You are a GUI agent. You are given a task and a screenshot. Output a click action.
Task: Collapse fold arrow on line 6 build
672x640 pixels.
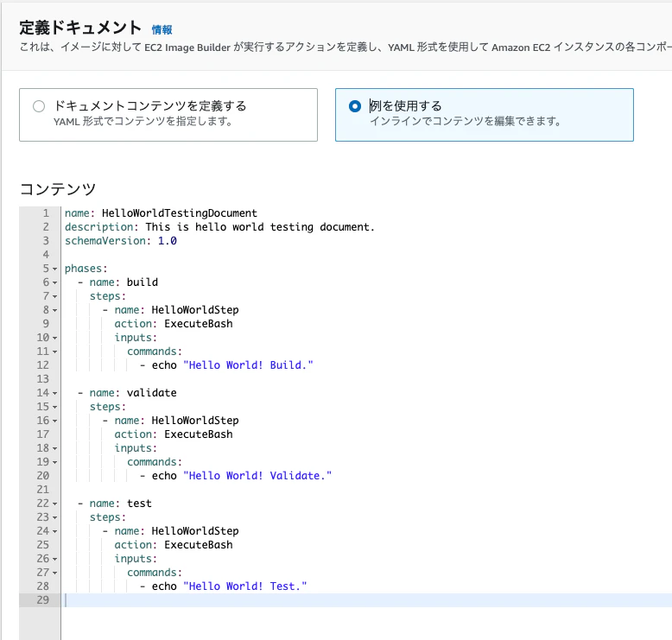[x=55, y=283]
